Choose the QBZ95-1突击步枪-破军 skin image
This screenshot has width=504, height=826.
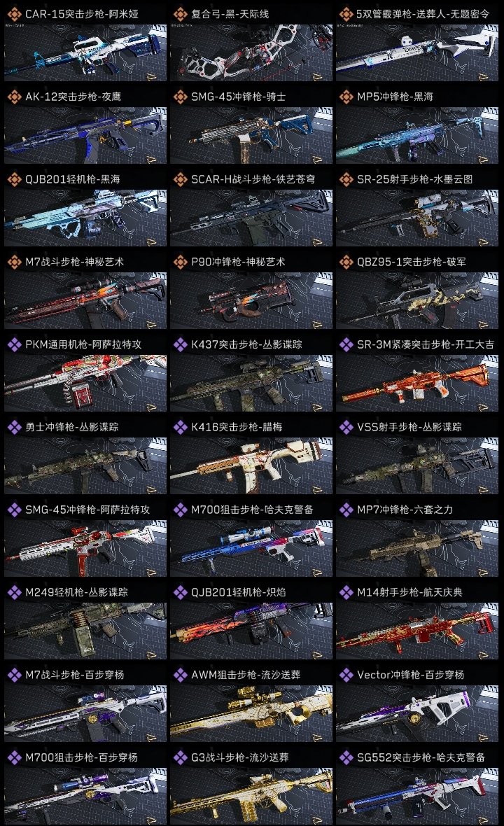pyautogui.click(x=417, y=301)
